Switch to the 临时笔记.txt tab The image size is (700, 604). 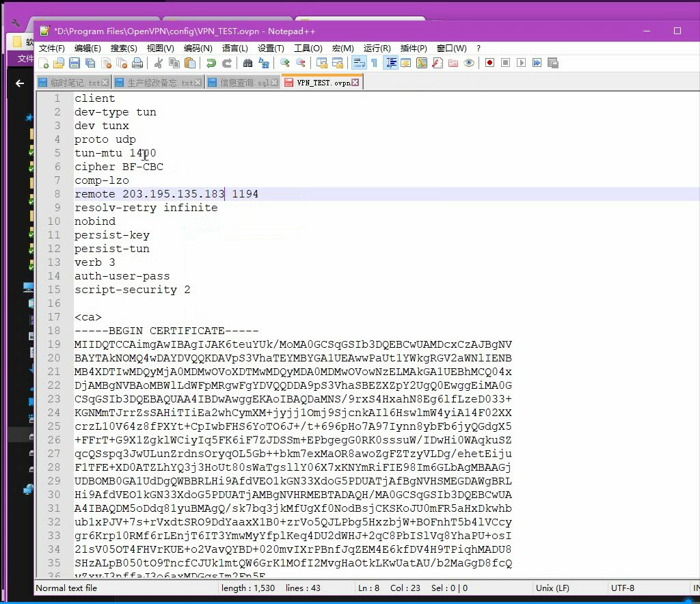pyautogui.click(x=74, y=83)
